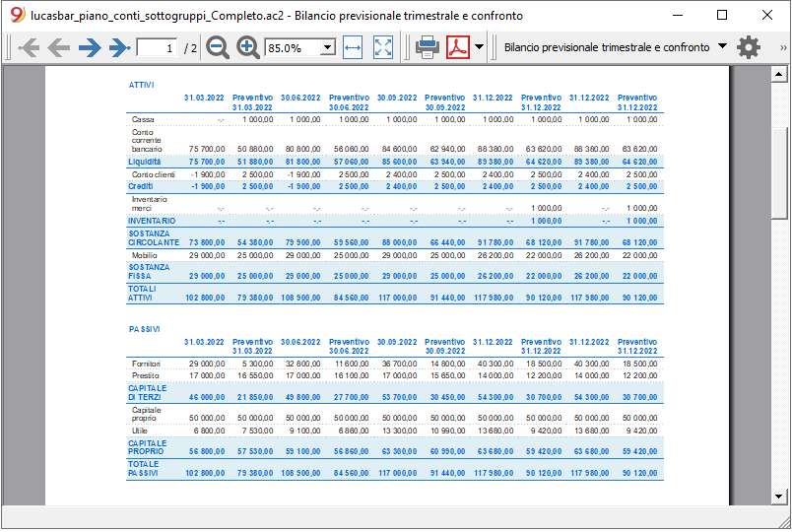Jump to last page arrow
This screenshot has width=792, height=532.
pos(120,48)
